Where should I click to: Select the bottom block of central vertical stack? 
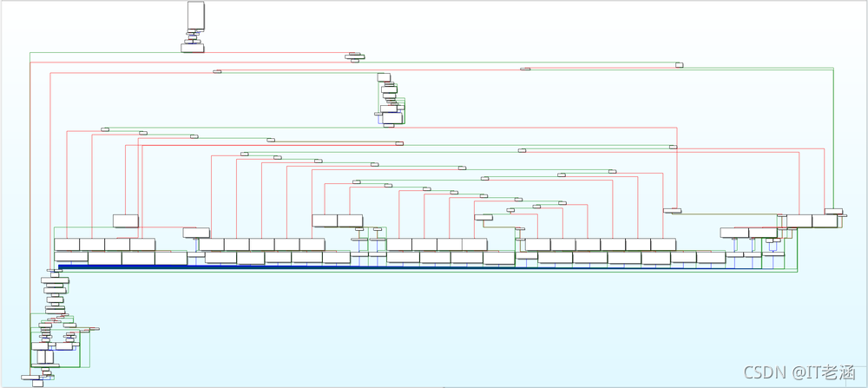click(x=390, y=124)
